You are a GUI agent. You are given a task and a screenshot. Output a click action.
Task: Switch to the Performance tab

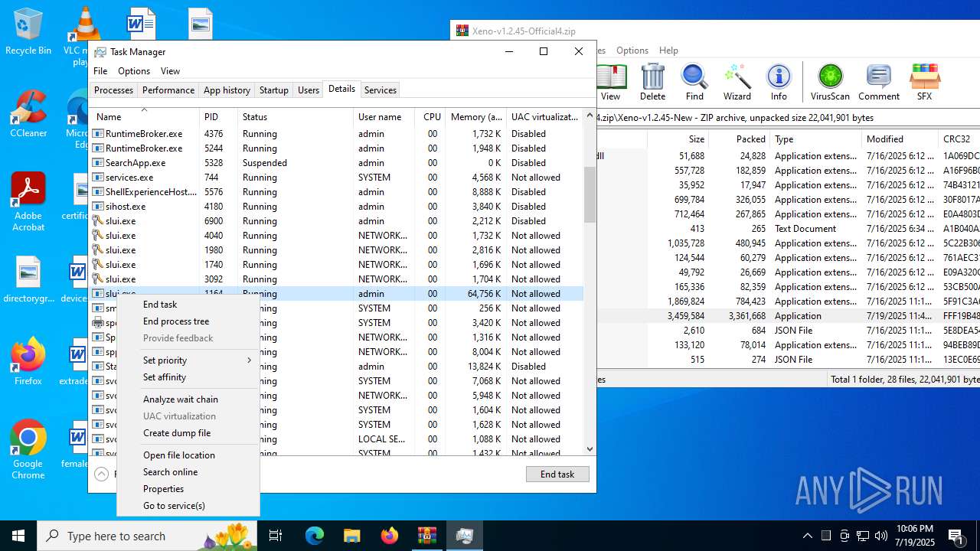(168, 90)
